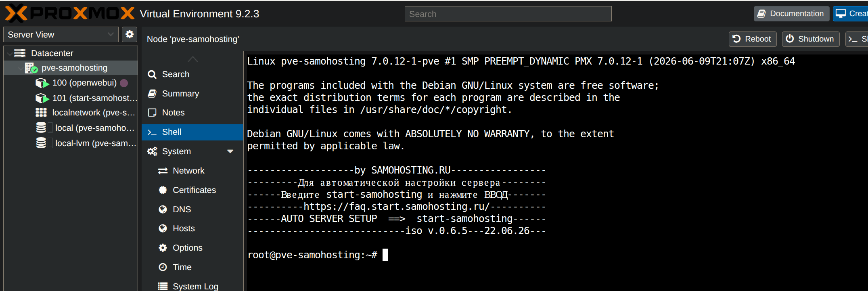Click the Create VM button
Screen dimensions: 868x291
point(850,14)
